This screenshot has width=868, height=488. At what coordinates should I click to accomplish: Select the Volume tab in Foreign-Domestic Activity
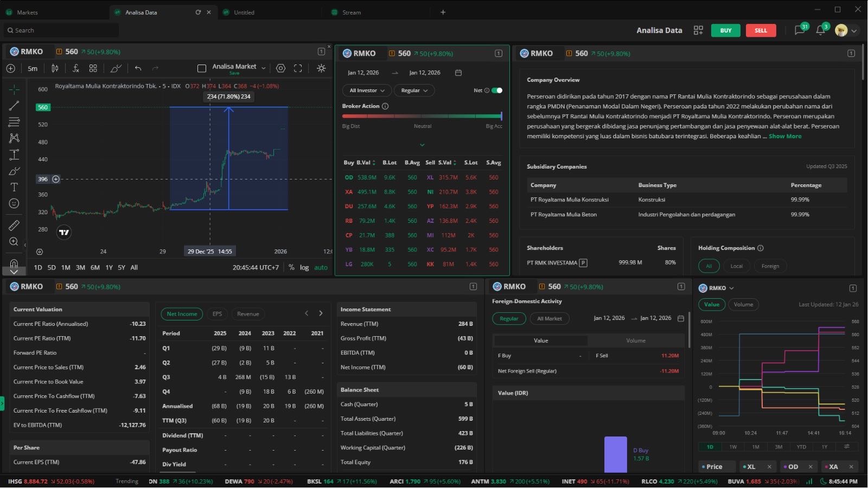click(635, 341)
